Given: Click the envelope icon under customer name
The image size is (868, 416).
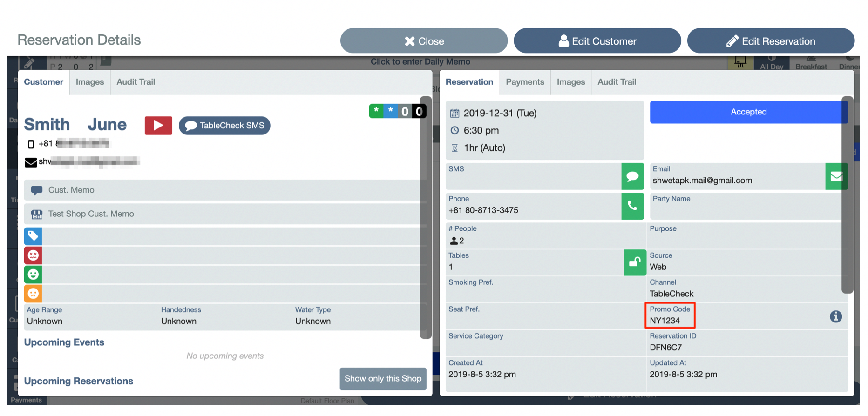Looking at the screenshot, I should click(x=31, y=162).
